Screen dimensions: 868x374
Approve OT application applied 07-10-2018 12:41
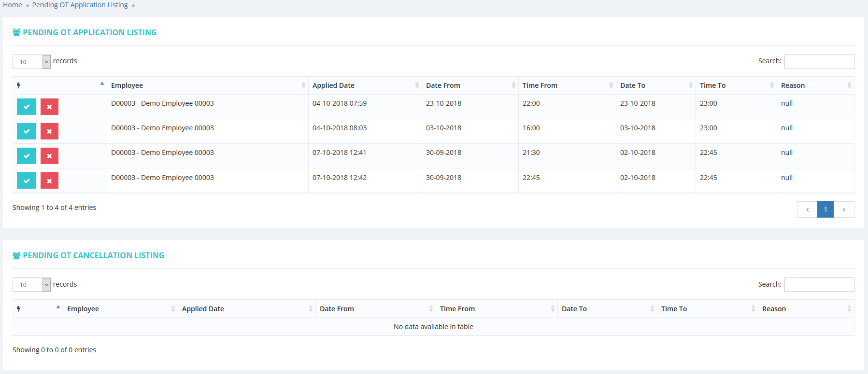pos(27,156)
